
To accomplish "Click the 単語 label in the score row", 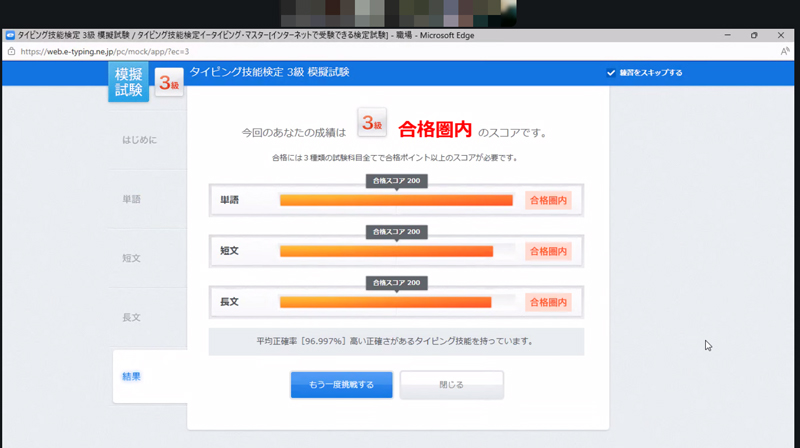I will tap(230, 200).
